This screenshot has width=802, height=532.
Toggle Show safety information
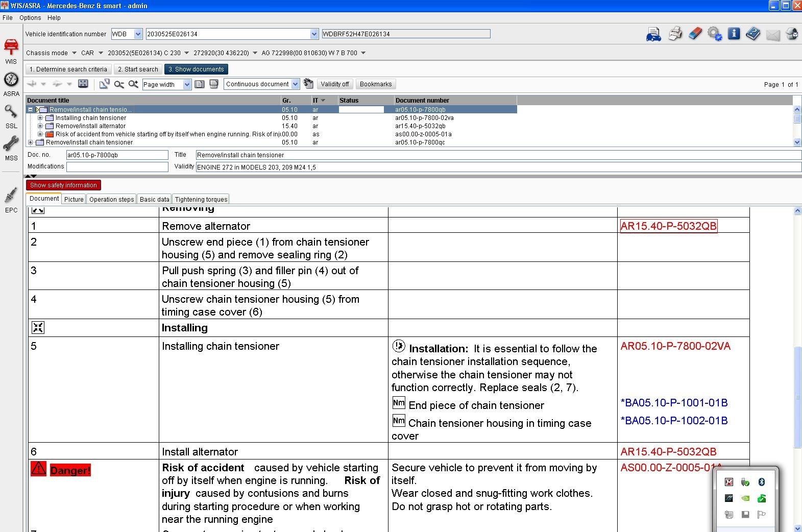tap(63, 185)
